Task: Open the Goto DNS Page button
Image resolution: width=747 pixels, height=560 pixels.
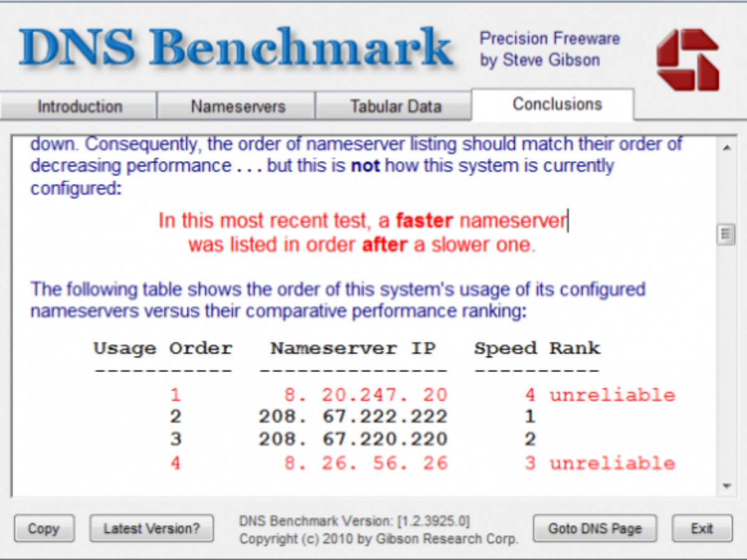Action: (594, 528)
